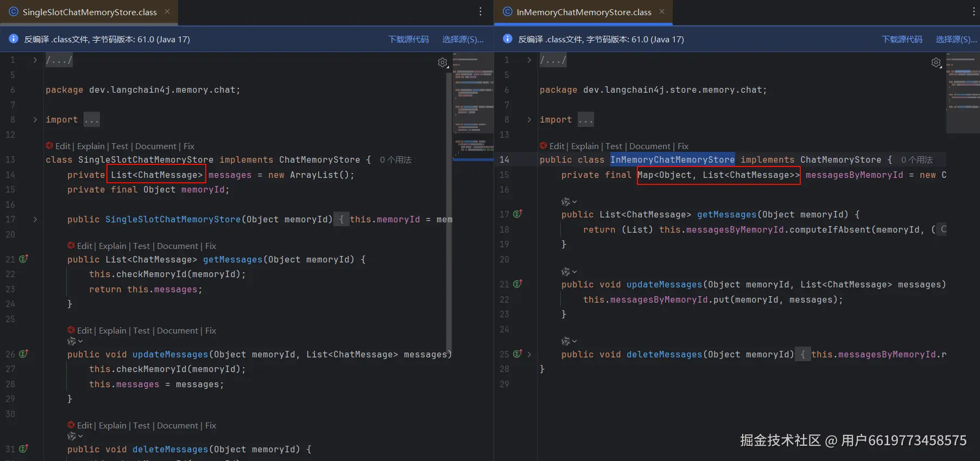The height and width of the screenshot is (461, 980).
Task: Click 选择源(S)... link in left editor
Action: tap(463, 39)
